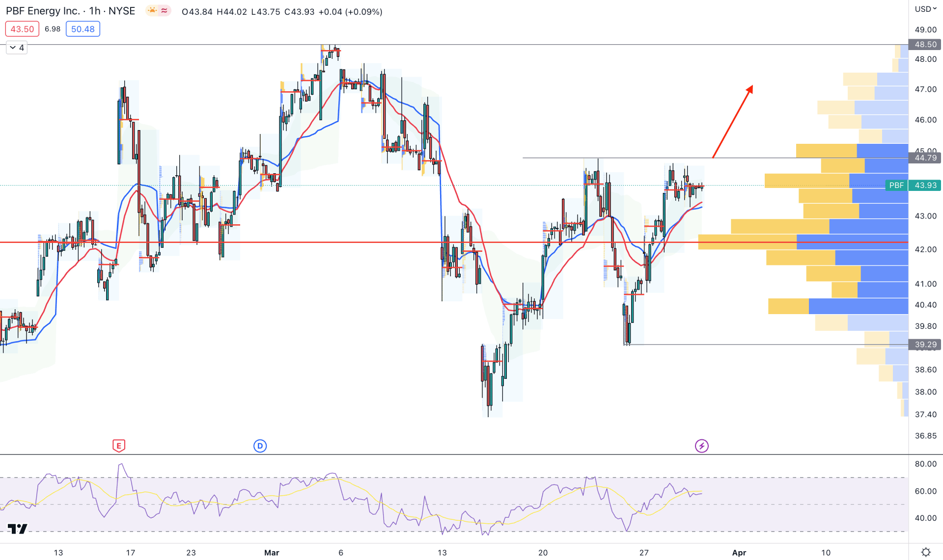Click the RSI 80.00 scale label
Image resolution: width=943 pixels, height=560 pixels.
[x=926, y=464]
